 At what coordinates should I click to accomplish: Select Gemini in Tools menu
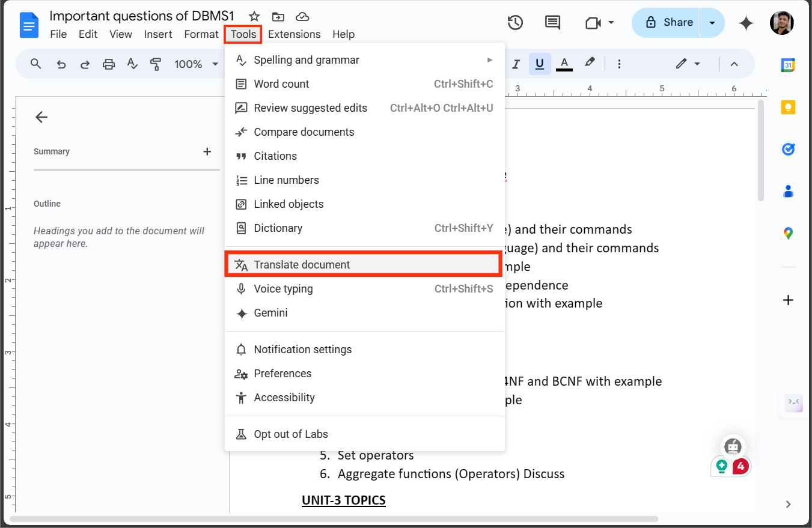365,313
